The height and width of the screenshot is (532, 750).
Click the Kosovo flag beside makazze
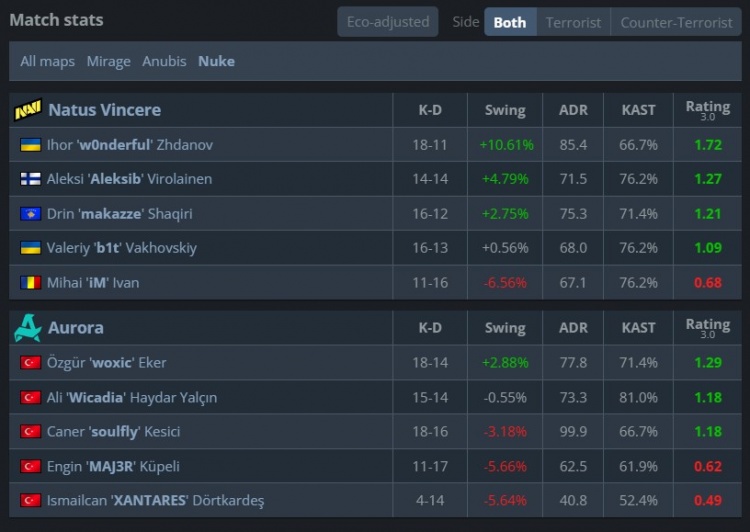tap(30, 214)
